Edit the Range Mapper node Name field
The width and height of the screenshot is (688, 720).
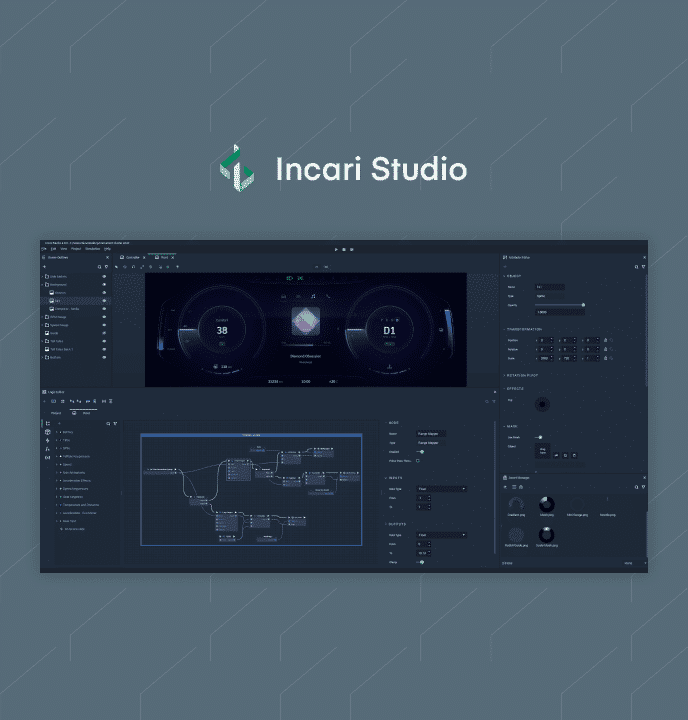click(431, 433)
